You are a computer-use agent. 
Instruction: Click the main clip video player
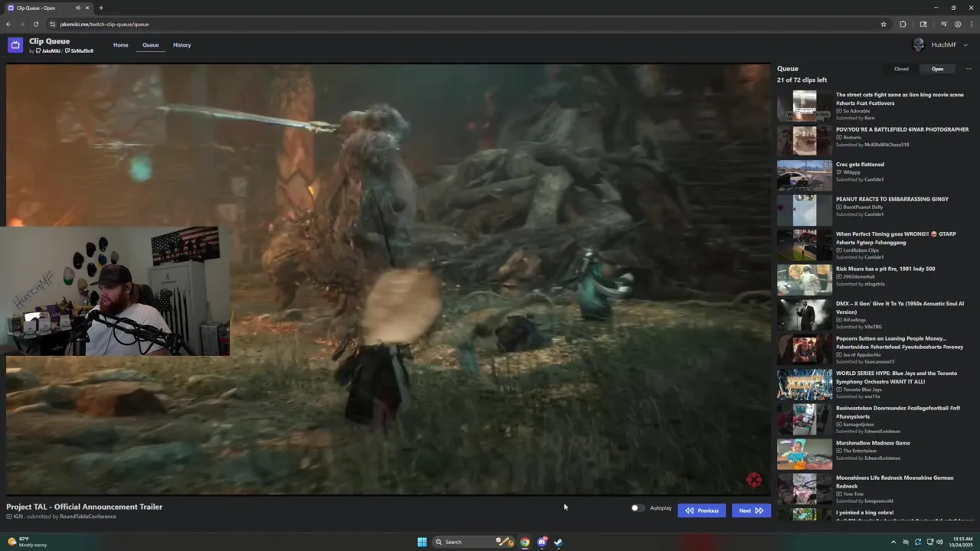click(387, 280)
